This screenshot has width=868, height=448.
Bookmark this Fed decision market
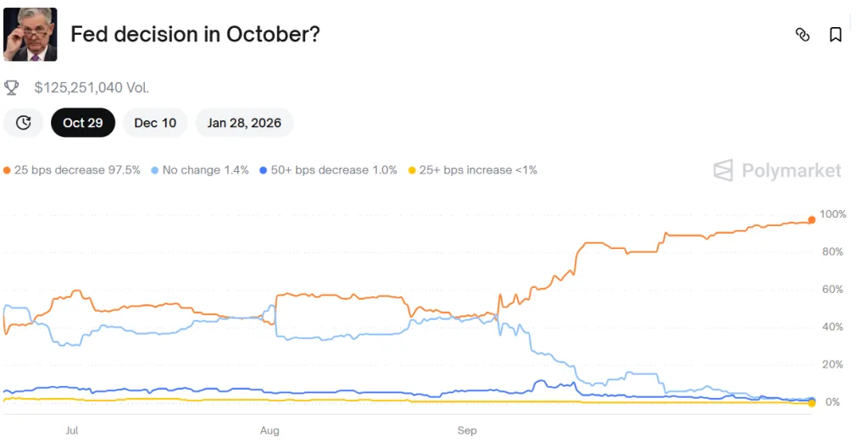pos(835,35)
